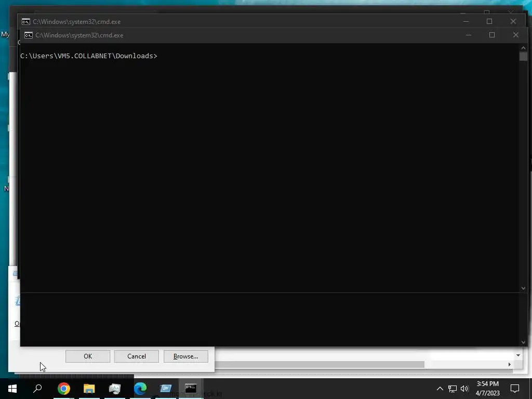Minimize the back cmd.exe window

point(466,21)
